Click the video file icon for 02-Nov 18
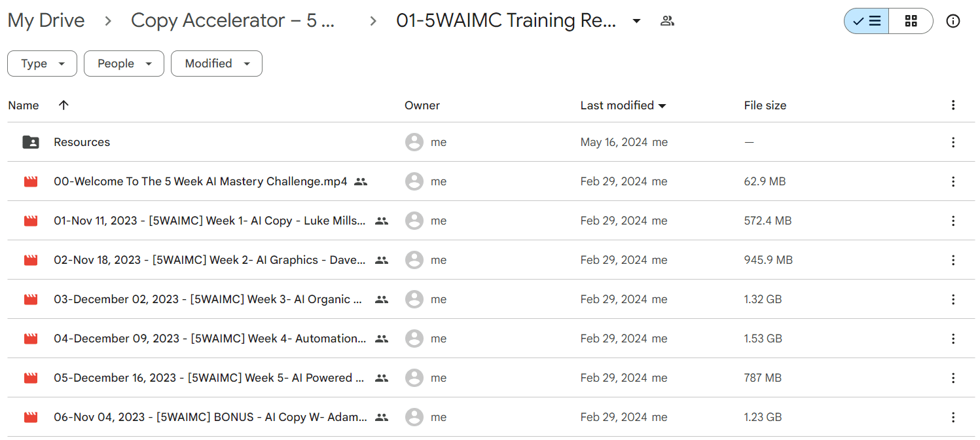Viewport: 980px width, 440px height. (x=31, y=260)
